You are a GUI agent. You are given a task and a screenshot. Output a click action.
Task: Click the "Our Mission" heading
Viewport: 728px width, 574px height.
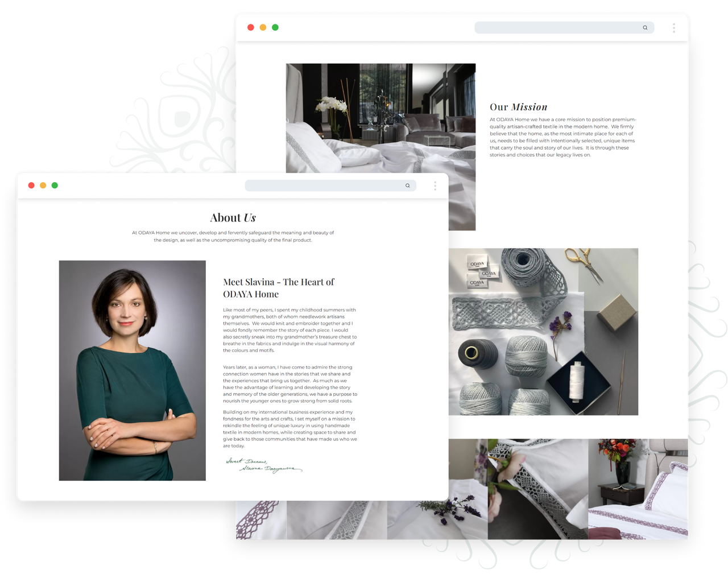pyautogui.click(x=519, y=107)
